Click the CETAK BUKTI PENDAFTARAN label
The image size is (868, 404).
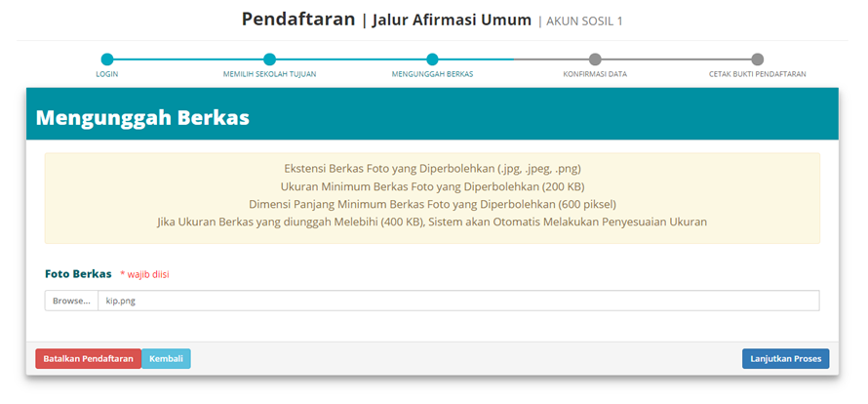[x=758, y=74]
